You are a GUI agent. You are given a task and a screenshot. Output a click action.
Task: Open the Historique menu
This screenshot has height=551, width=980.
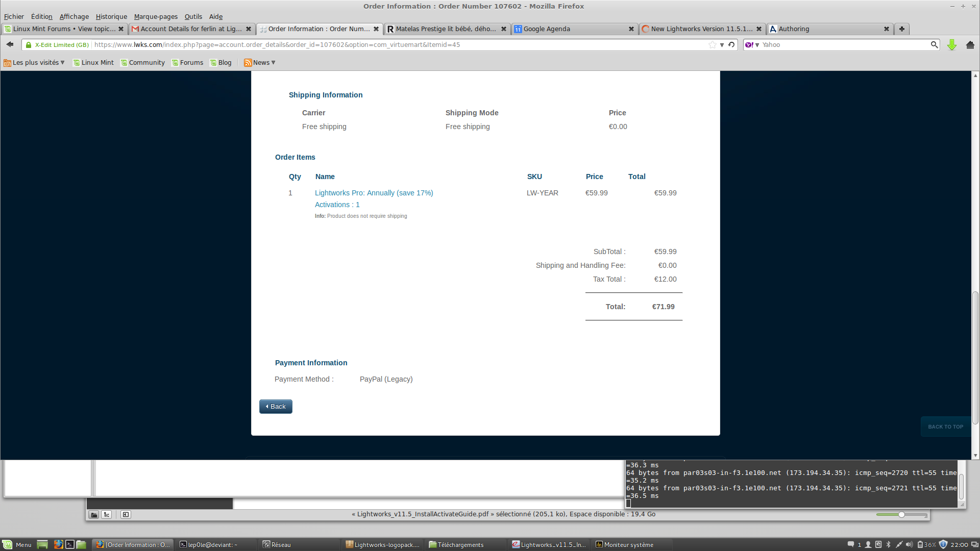coord(111,17)
